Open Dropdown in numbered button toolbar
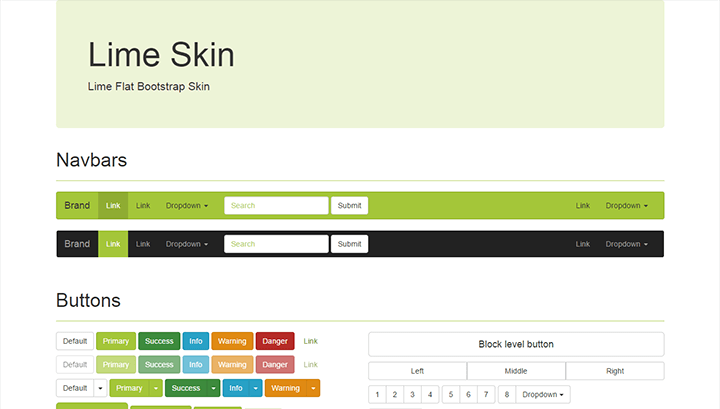Screen dimensions: 720x409 [543, 394]
